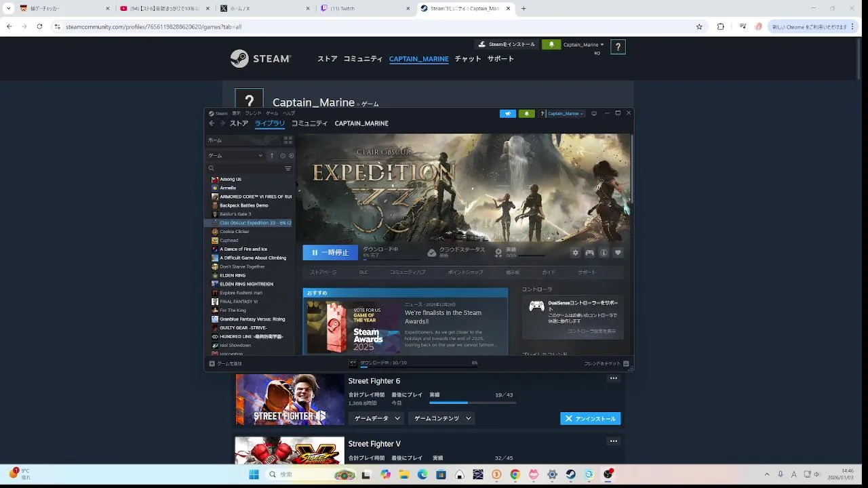Click the web page help question mark box
Image resolution: width=868 pixels, height=488 pixels.
(x=618, y=47)
